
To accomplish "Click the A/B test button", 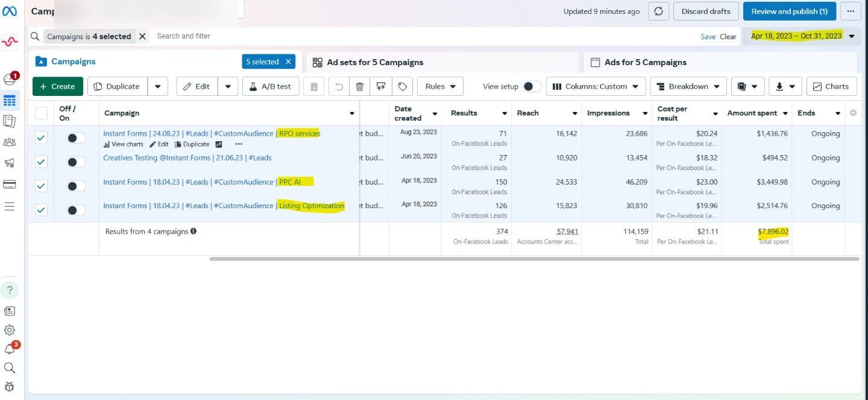I will [271, 86].
